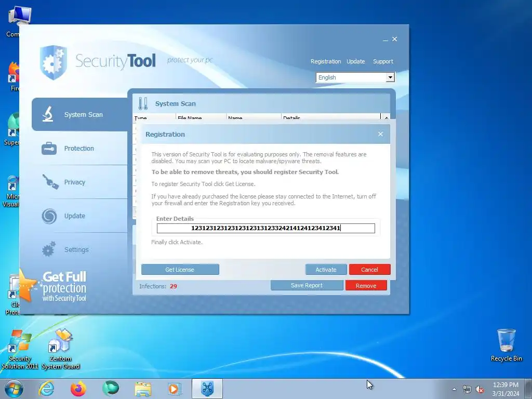The width and height of the screenshot is (532, 399).
Task: Open the green orb app in taskbar
Action: tap(111, 389)
